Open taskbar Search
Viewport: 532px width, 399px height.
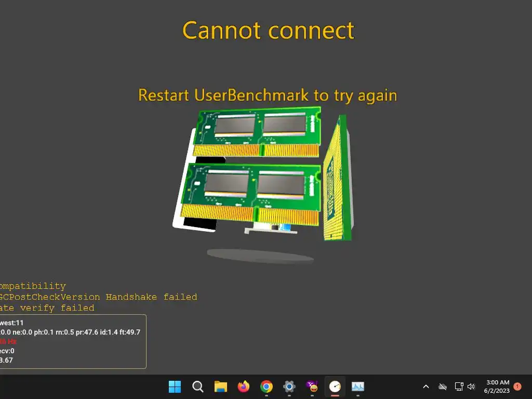197,387
